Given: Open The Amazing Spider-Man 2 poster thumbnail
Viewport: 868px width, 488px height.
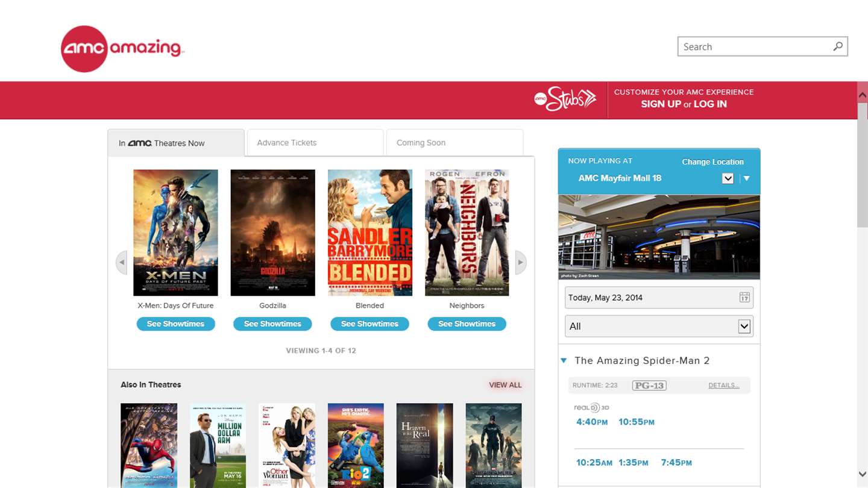Looking at the screenshot, I should click(x=149, y=445).
